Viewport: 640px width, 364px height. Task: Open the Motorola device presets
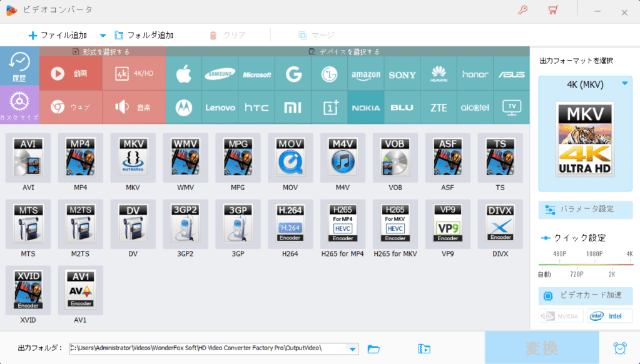click(x=184, y=108)
